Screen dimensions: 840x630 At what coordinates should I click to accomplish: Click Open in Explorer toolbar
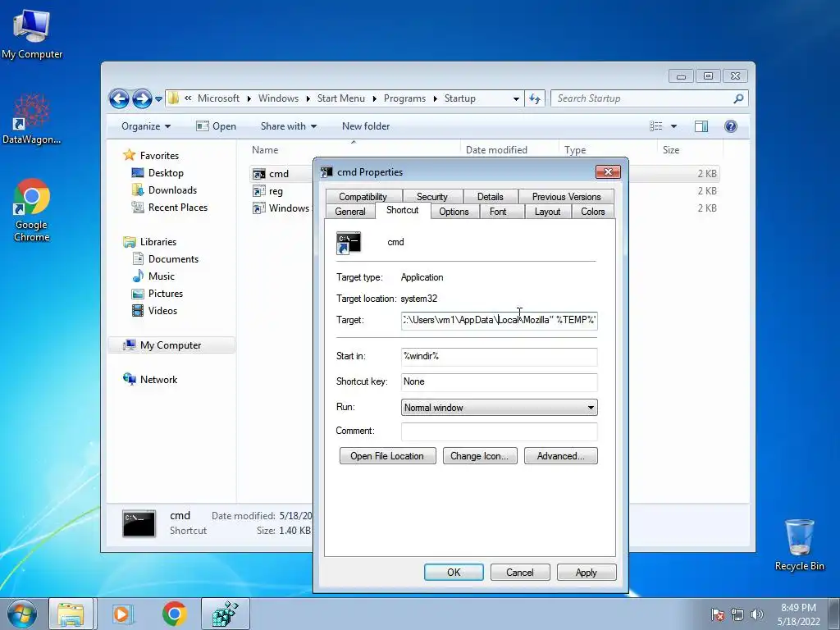(x=216, y=126)
